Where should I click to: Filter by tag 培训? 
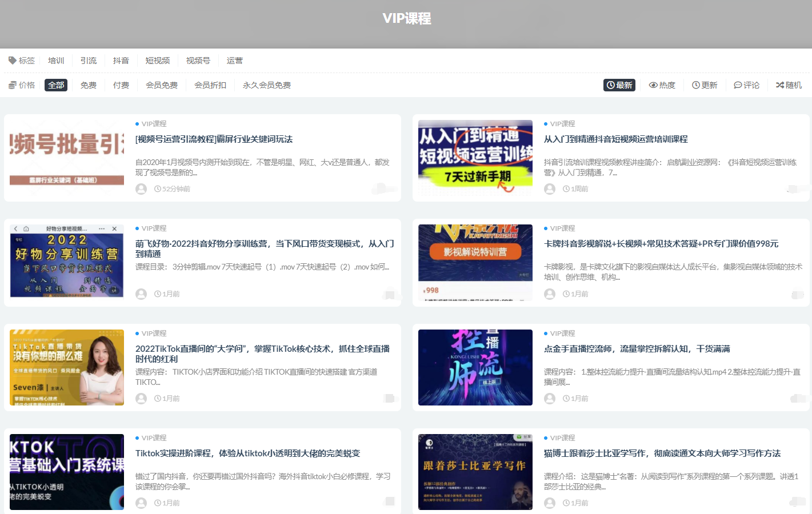[56, 61]
